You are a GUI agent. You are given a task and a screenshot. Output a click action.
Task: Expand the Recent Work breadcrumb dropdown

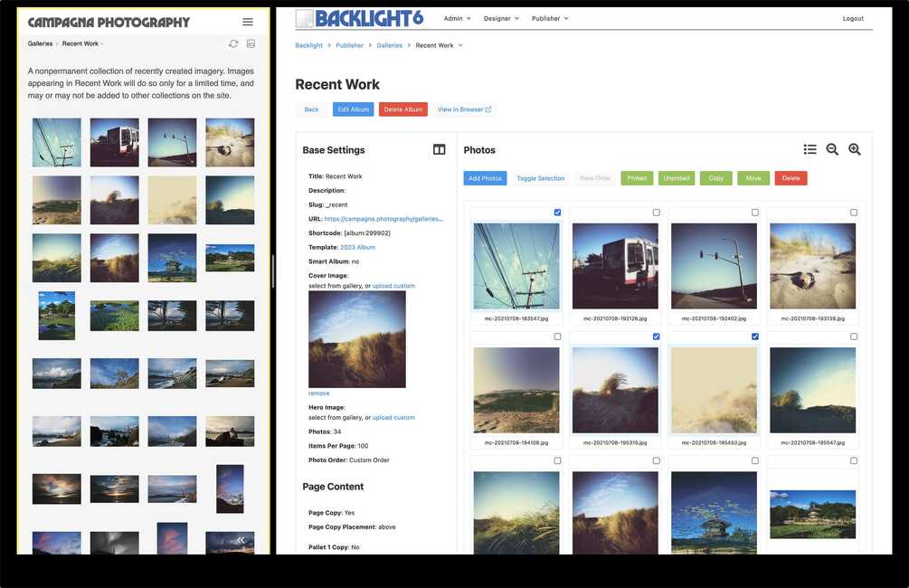point(460,45)
